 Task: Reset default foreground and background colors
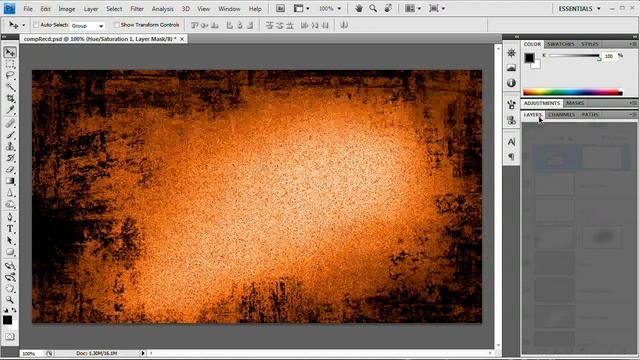[x=6, y=310]
